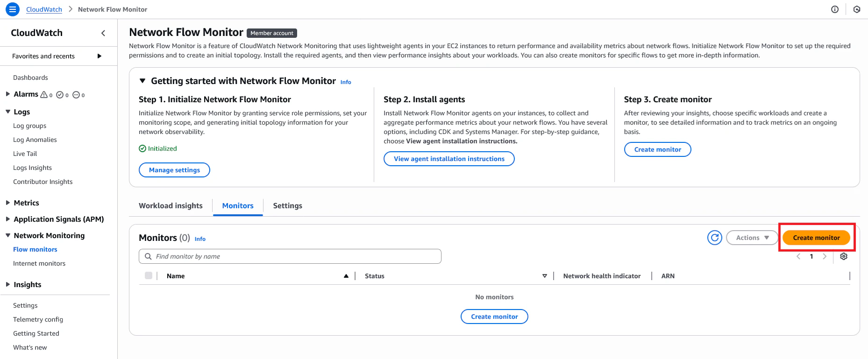Open What's new in the sidebar
Viewport: 868px width, 359px height.
[x=30, y=347]
